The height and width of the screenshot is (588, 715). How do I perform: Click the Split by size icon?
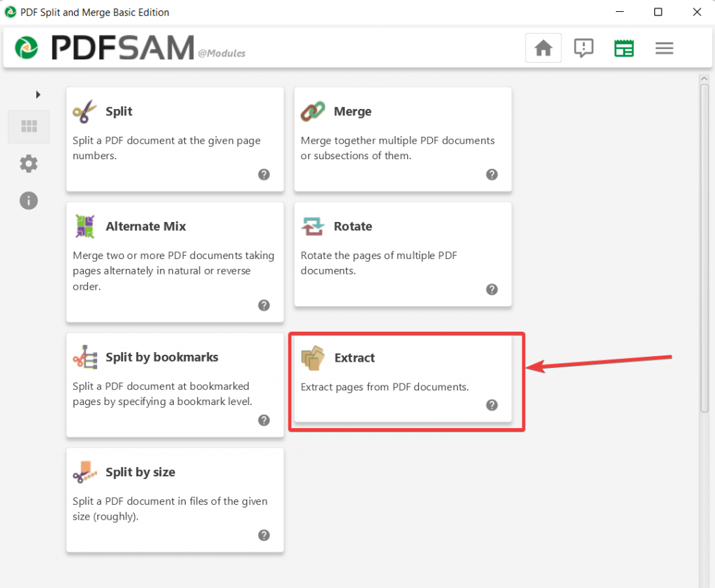tap(84, 472)
